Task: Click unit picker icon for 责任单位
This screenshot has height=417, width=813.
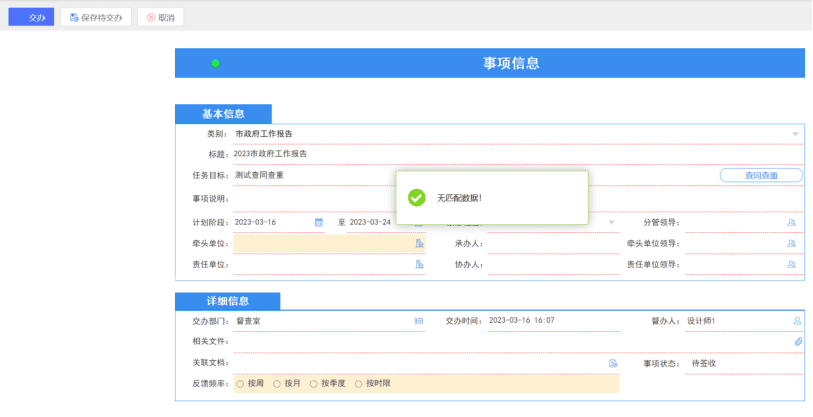Action: [x=419, y=265]
